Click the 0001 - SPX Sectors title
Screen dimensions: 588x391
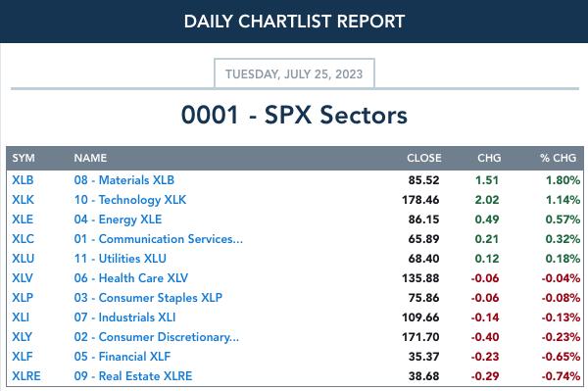294,115
